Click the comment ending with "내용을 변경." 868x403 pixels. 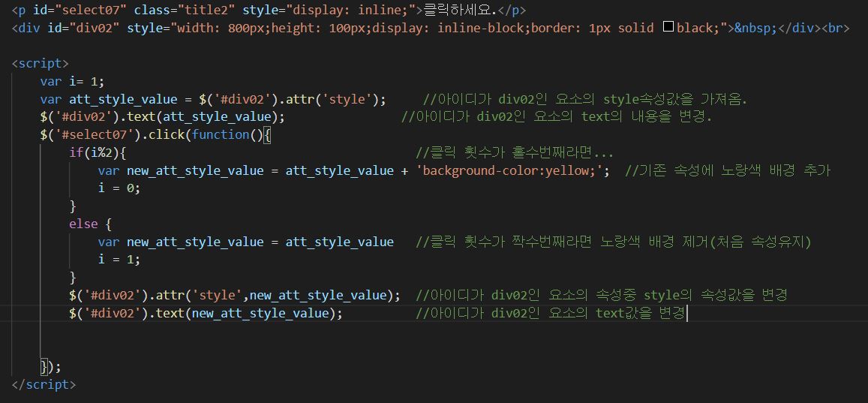click(x=557, y=117)
